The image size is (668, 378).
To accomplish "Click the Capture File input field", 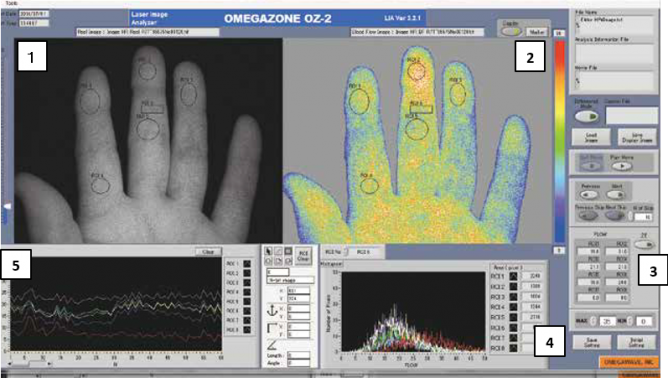I will point(632,115).
